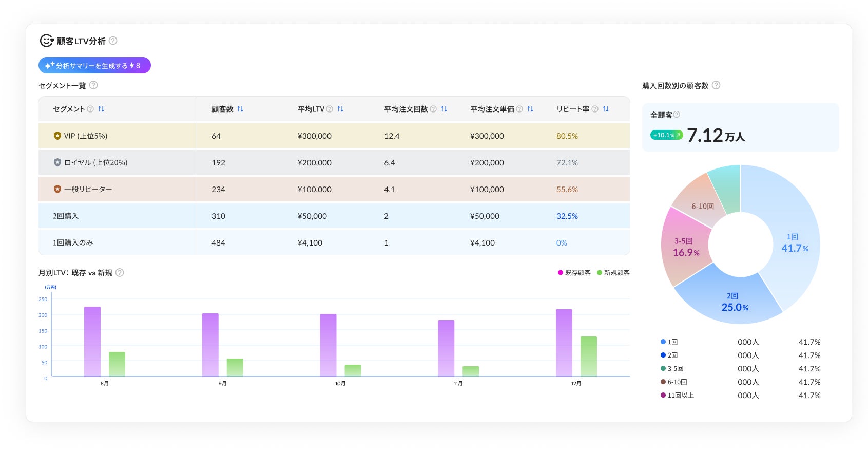Select the 2回購入 segment row name
The width and height of the screenshot is (868, 450).
[66, 216]
